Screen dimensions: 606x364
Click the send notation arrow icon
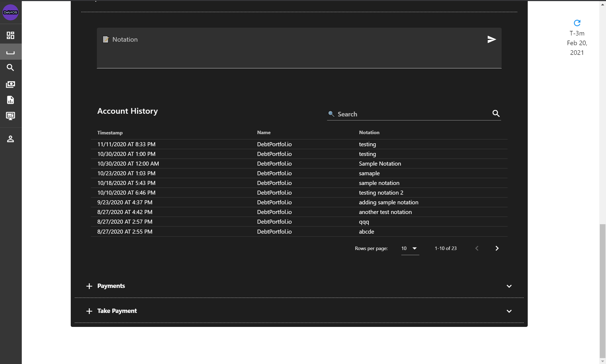(x=491, y=40)
